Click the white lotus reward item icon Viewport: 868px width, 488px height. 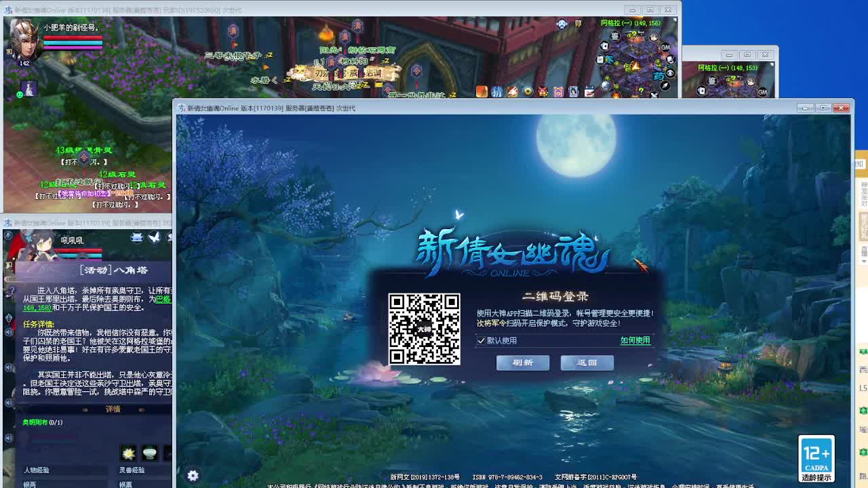128,453
